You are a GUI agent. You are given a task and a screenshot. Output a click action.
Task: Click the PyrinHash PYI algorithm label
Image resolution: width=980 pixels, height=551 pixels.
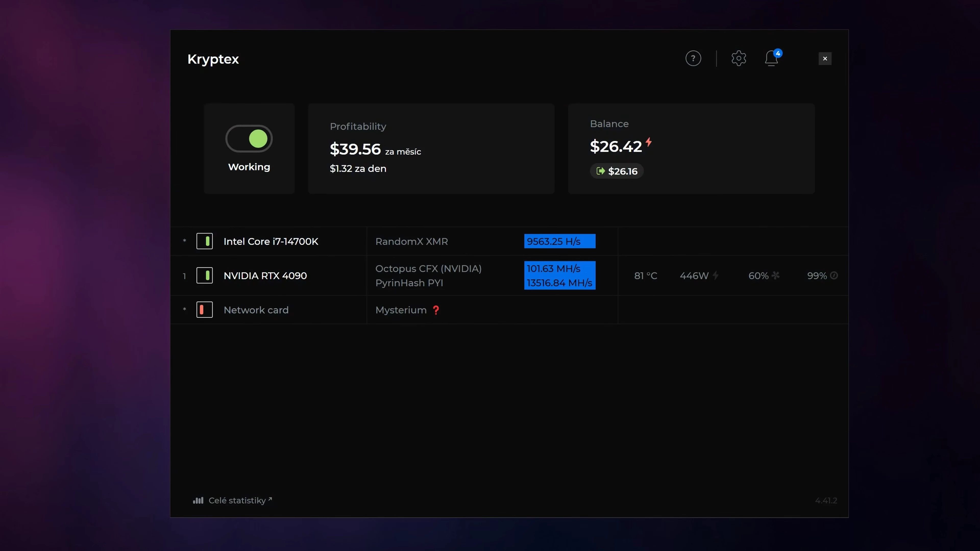click(x=409, y=283)
